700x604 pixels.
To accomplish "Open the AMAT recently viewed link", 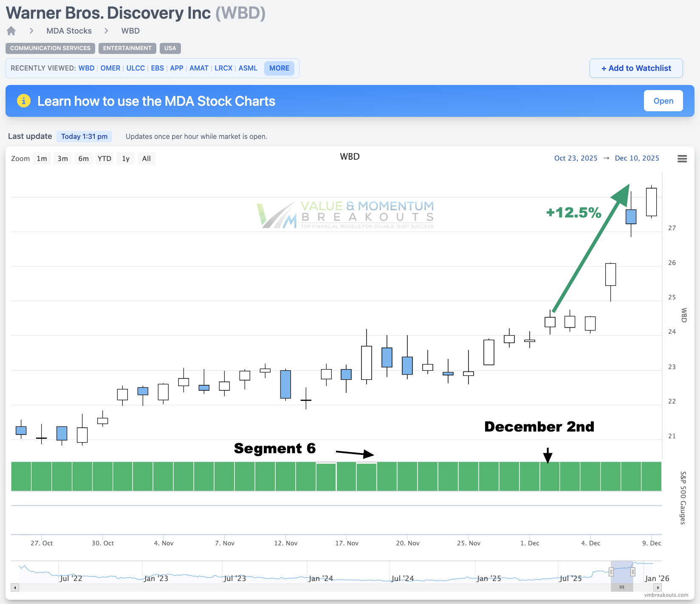I will pyautogui.click(x=199, y=68).
